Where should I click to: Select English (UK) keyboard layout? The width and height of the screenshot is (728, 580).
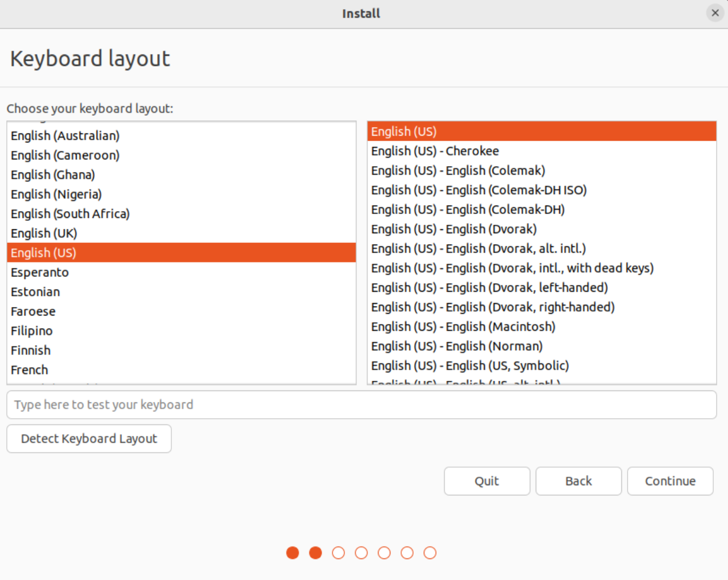44,233
